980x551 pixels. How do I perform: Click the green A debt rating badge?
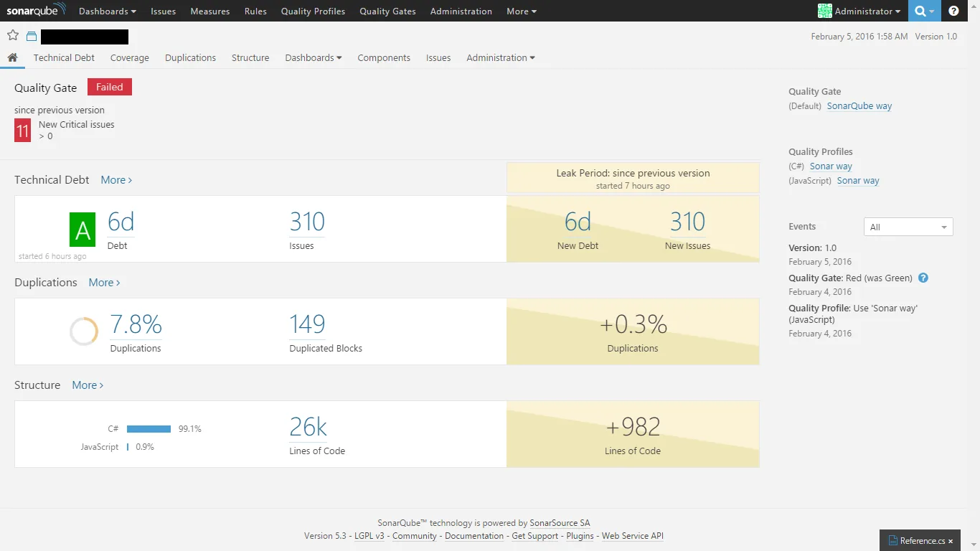(x=83, y=230)
